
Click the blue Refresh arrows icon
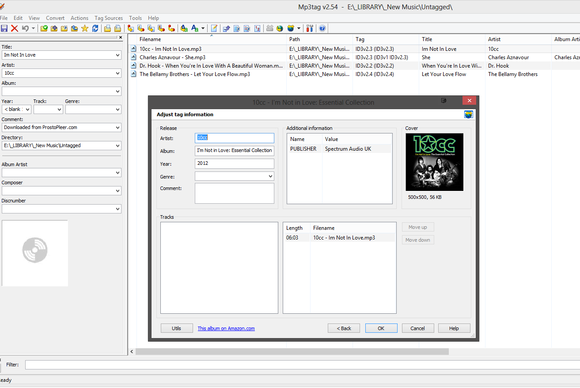(95, 28)
